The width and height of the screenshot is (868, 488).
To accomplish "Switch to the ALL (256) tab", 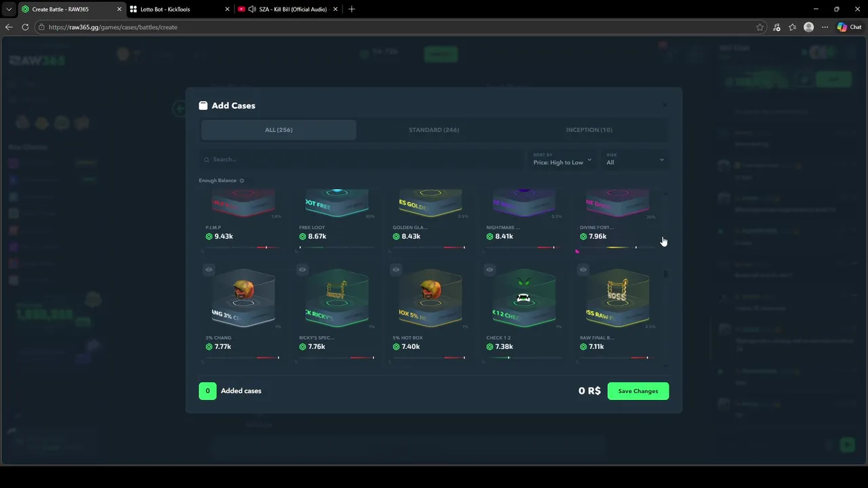I will [x=279, y=129].
